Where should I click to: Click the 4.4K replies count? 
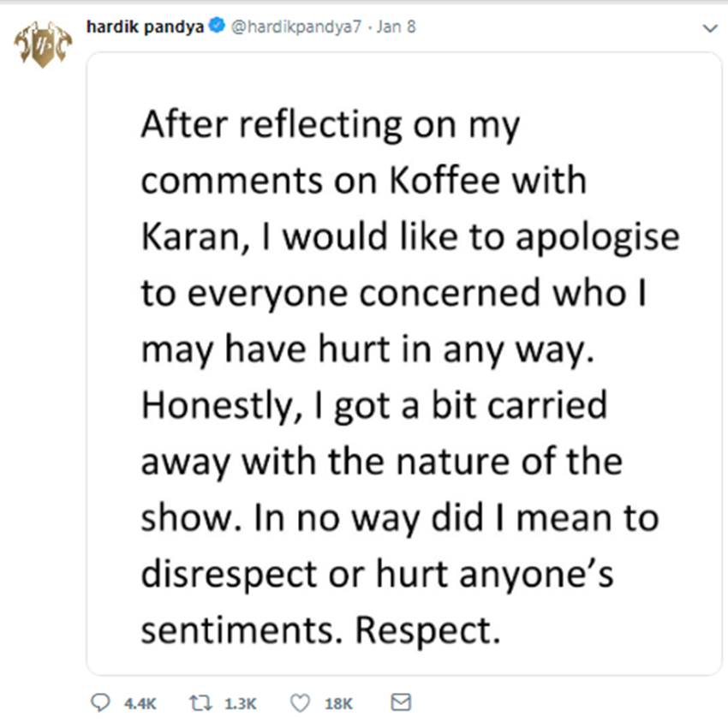pyautogui.click(x=140, y=704)
